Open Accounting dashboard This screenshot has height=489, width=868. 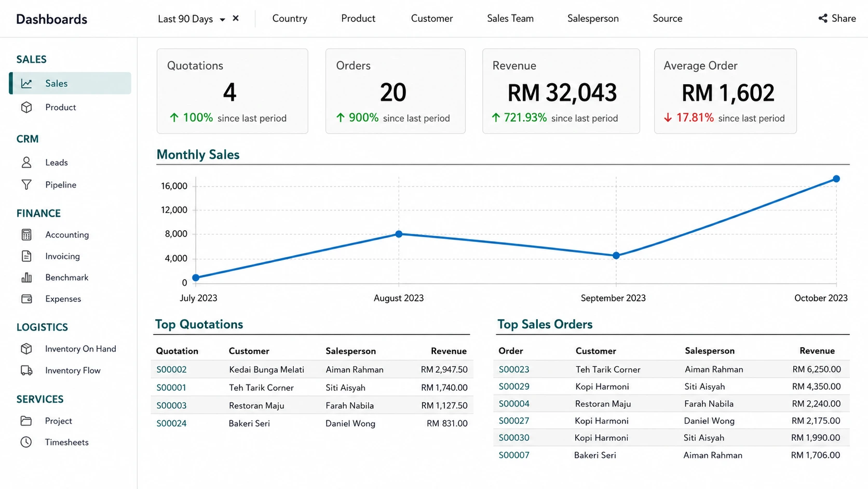67,234
